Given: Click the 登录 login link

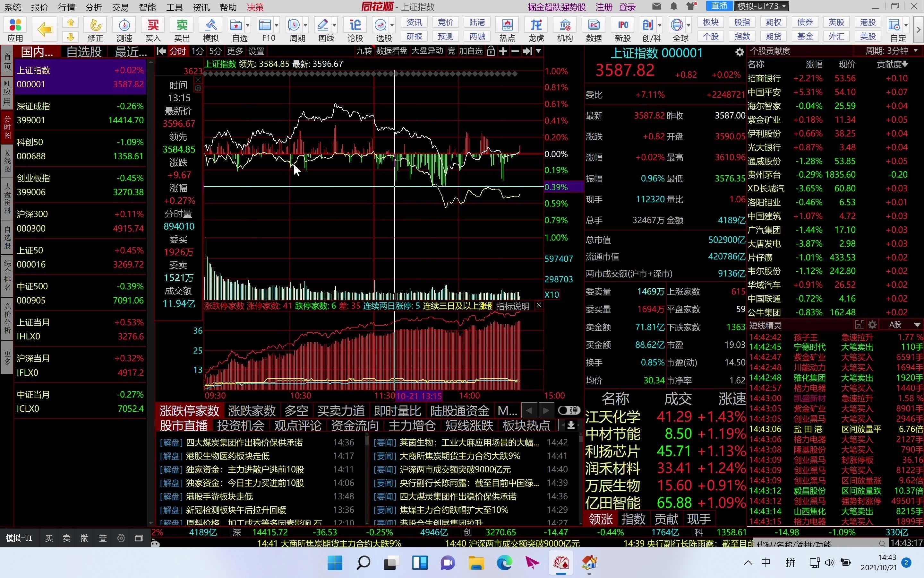Looking at the screenshot, I should [x=627, y=7].
